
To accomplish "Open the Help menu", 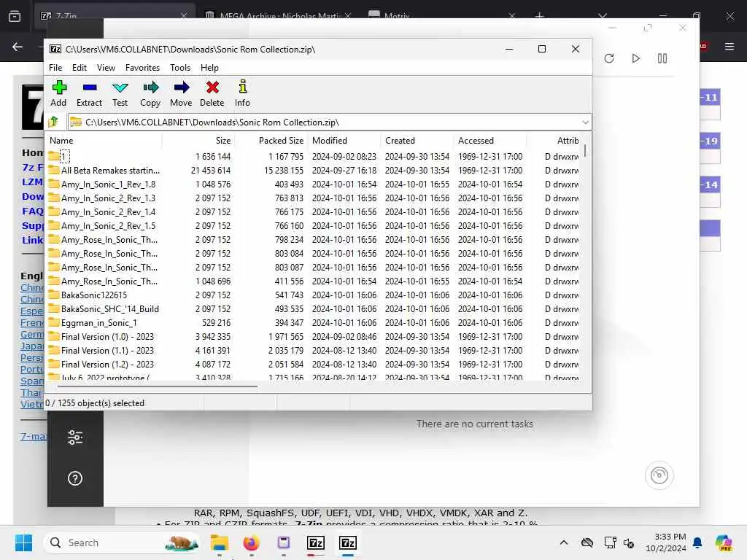I will click(x=209, y=68).
